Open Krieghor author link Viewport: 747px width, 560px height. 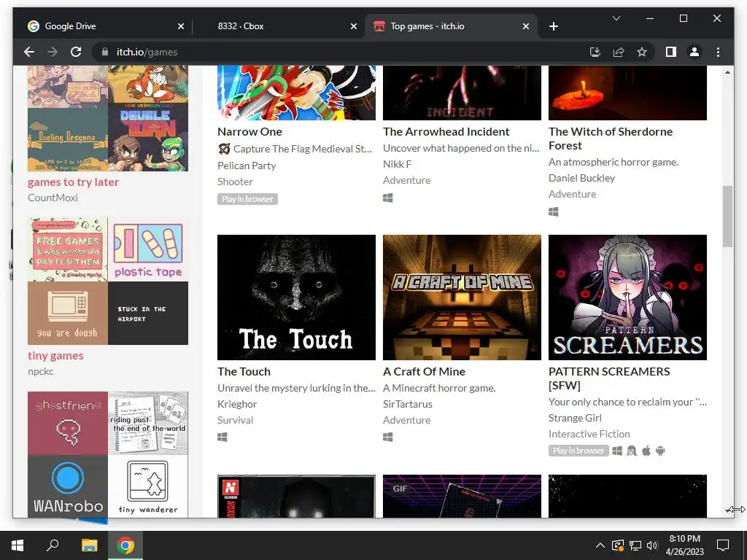237,404
